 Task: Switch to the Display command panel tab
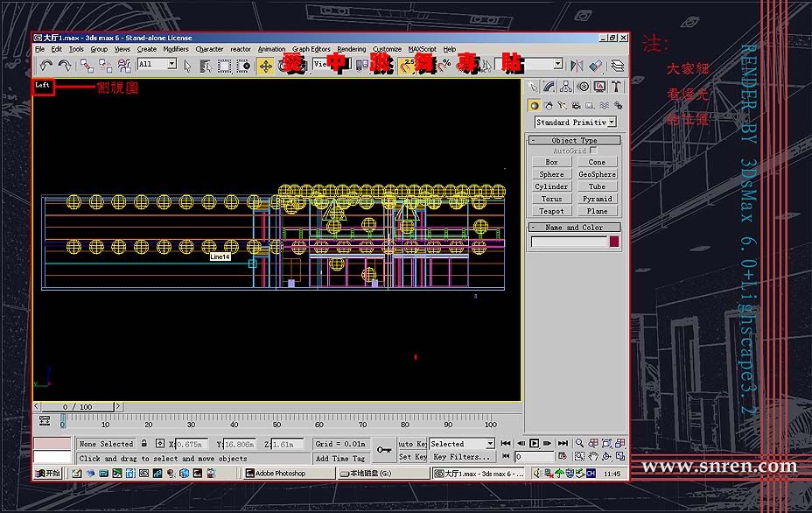599,87
